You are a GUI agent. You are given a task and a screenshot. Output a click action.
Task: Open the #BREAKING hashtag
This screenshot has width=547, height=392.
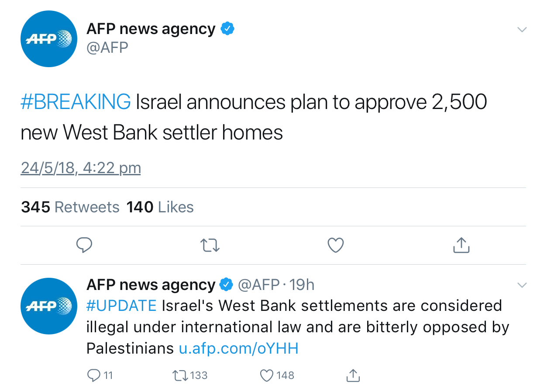pyautogui.click(x=76, y=102)
